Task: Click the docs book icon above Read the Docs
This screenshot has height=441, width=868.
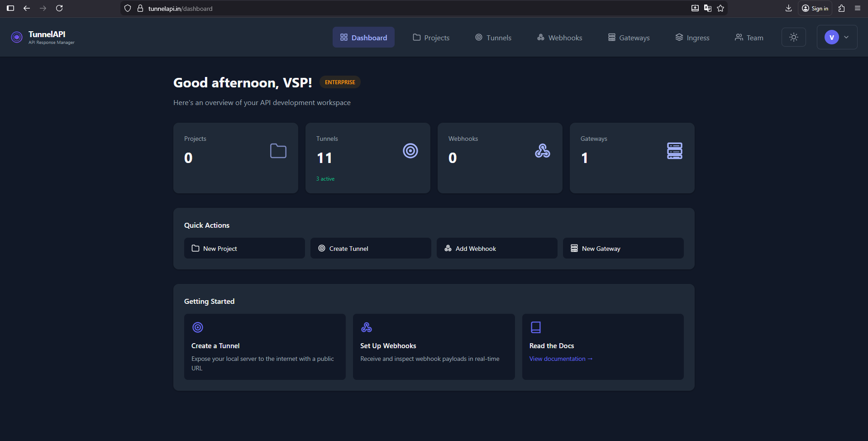Action: tap(535, 327)
